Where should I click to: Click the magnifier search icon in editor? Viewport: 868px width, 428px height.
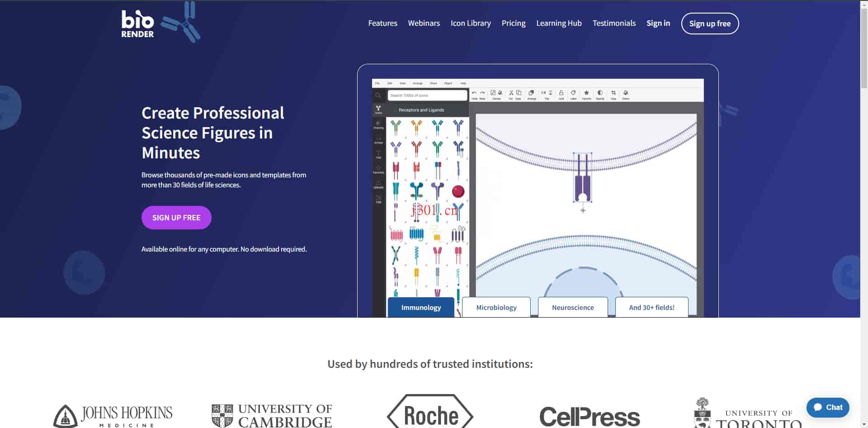pos(378,95)
